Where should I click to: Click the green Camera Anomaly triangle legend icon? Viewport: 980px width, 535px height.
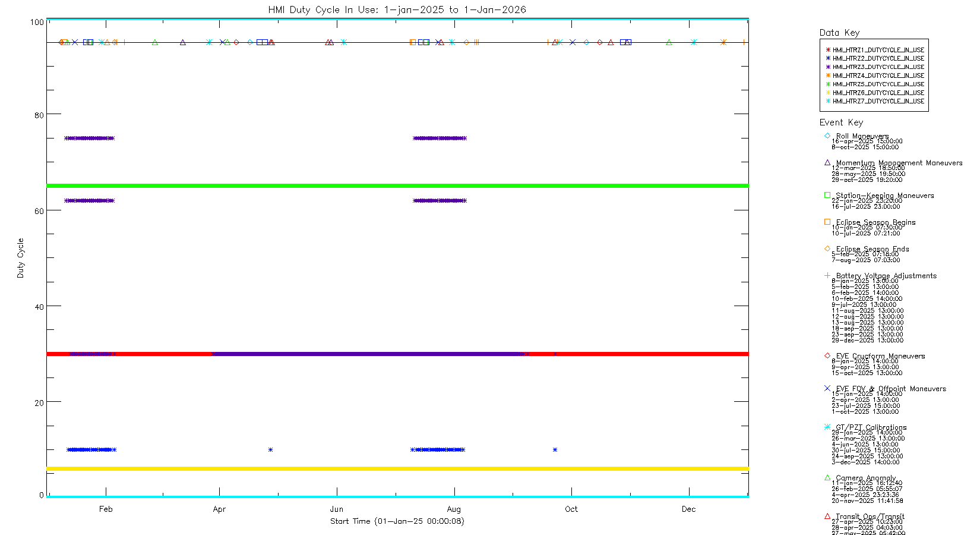pyautogui.click(x=827, y=477)
